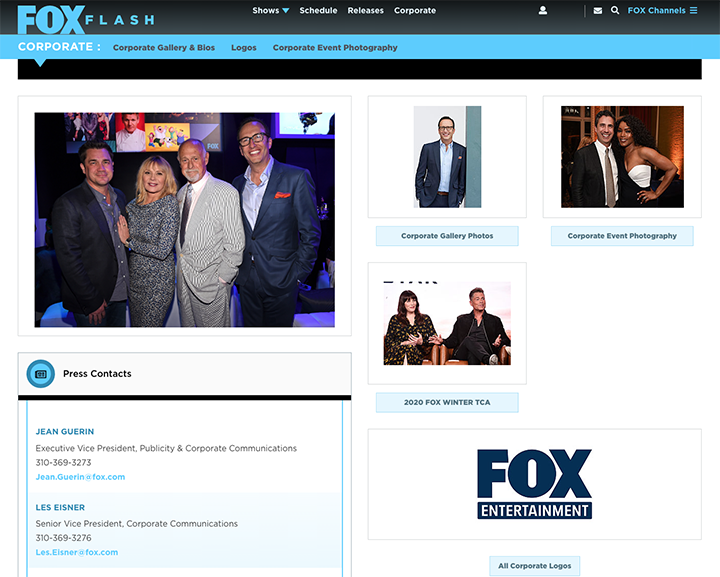The image size is (720, 577).
Task: Open the FOX Channels hamburger menu
Action: [662, 10]
